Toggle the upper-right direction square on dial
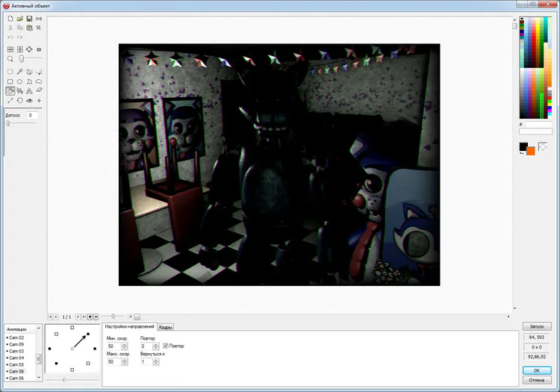 click(88, 334)
